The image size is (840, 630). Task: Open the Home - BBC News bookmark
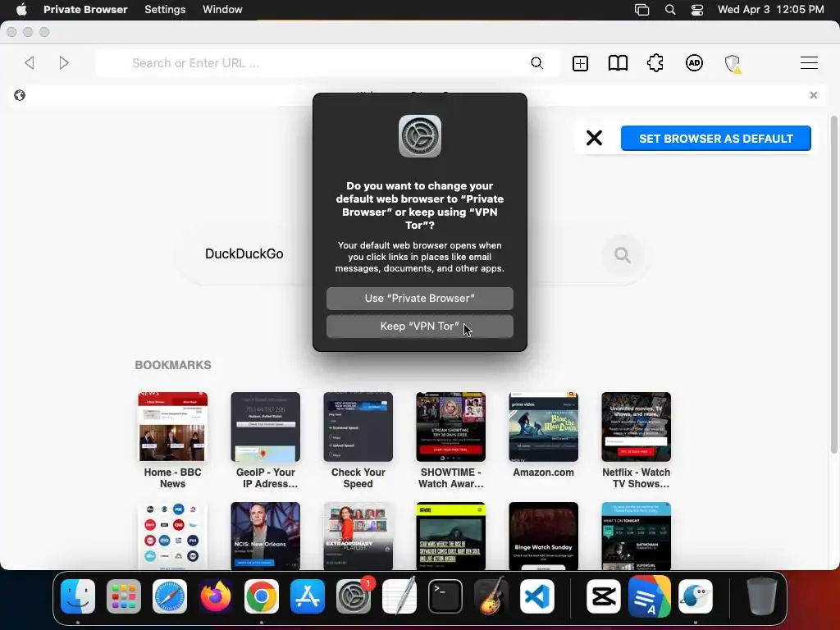[172, 440]
